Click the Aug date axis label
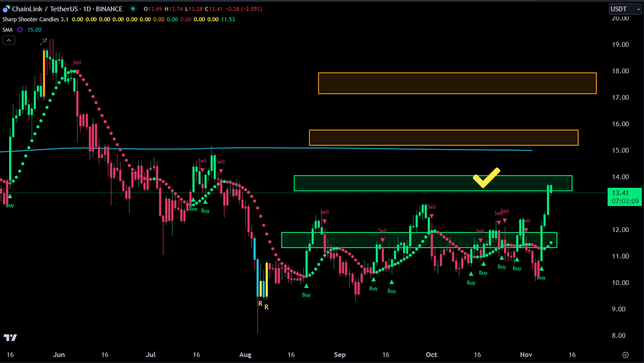 tap(245, 355)
